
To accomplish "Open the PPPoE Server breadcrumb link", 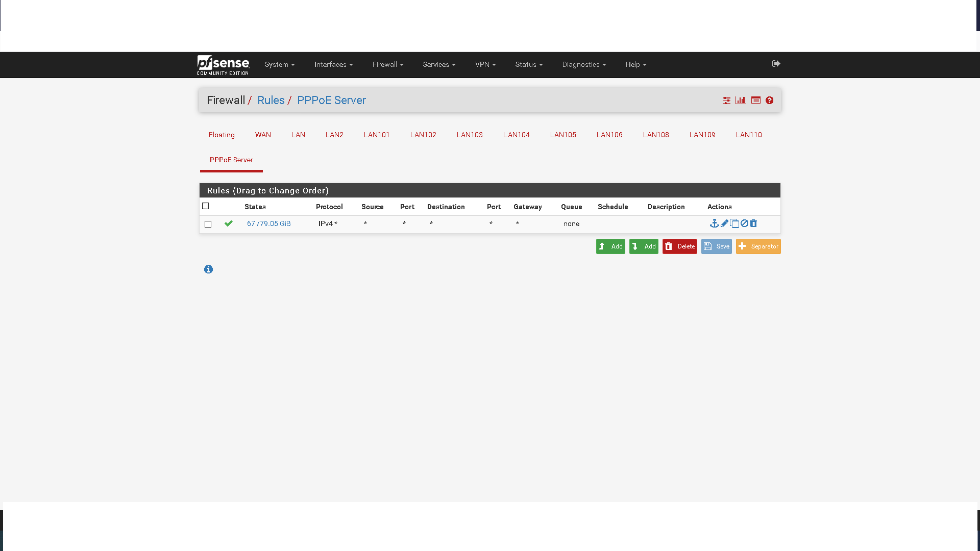I will pyautogui.click(x=332, y=101).
